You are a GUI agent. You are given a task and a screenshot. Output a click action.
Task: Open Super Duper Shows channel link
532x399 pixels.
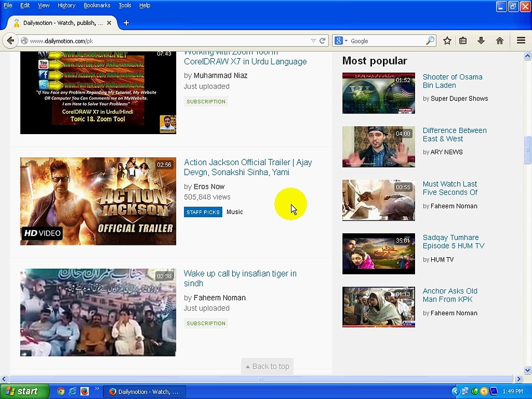coord(459,99)
